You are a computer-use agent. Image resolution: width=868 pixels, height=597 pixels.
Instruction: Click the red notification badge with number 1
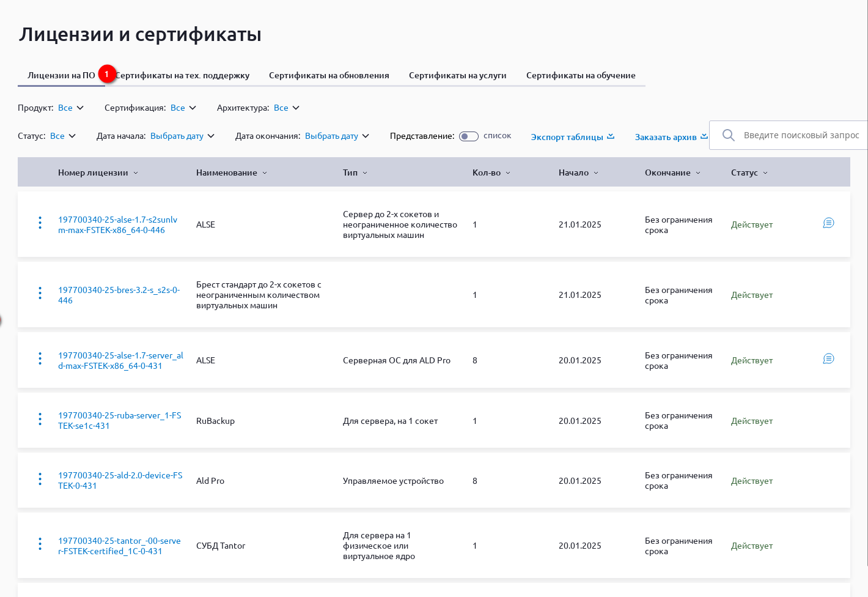(107, 74)
